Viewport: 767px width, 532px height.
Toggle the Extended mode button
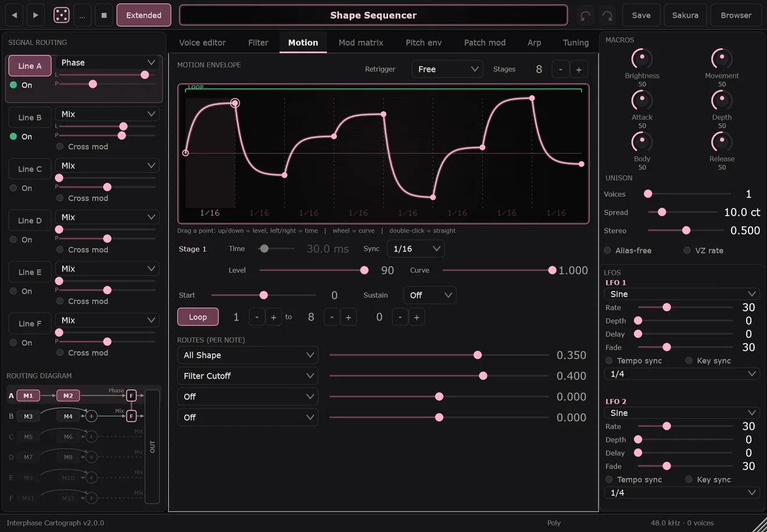[144, 15]
